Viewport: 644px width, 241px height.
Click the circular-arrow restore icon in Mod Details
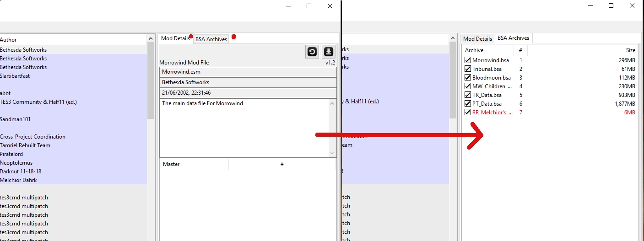312,52
